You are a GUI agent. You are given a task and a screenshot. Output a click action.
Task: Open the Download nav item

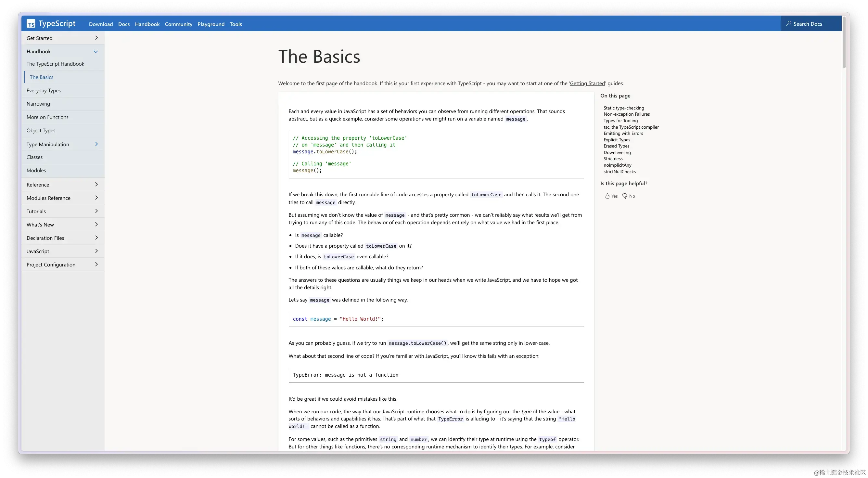click(x=101, y=24)
